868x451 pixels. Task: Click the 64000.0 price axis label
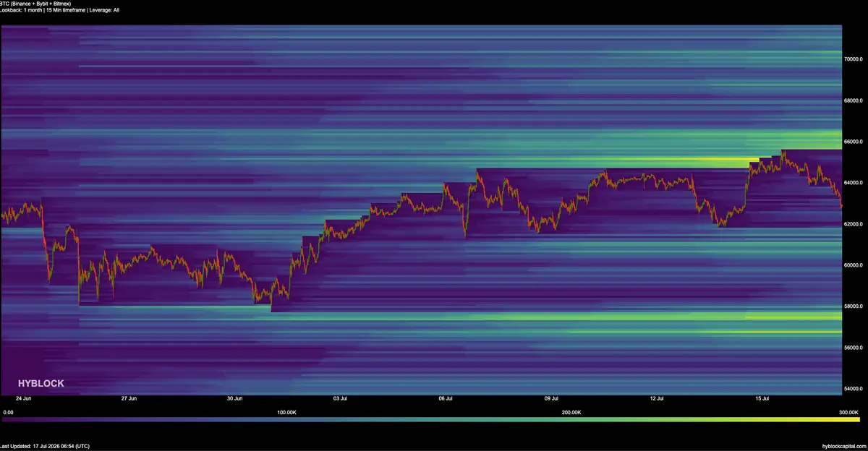pos(855,183)
